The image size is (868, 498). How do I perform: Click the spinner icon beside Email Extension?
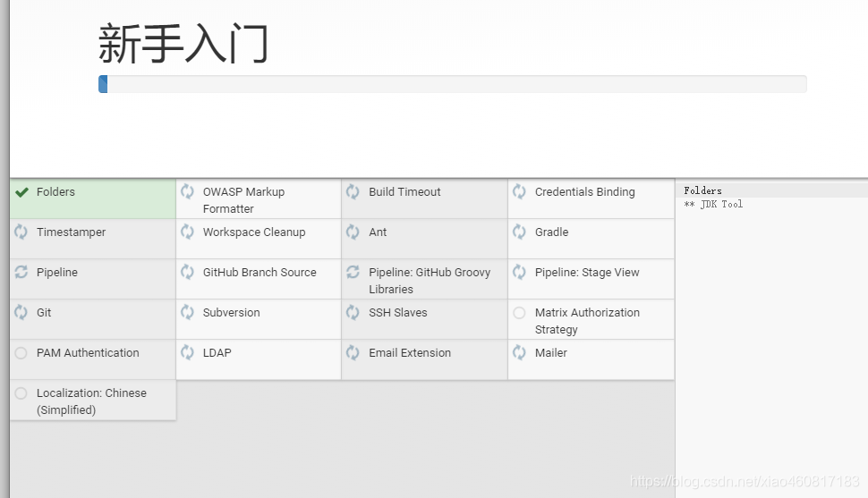[x=353, y=352]
